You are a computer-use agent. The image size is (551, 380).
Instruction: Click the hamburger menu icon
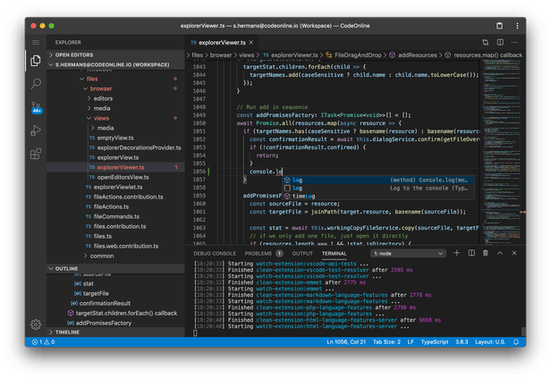(35, 43)
